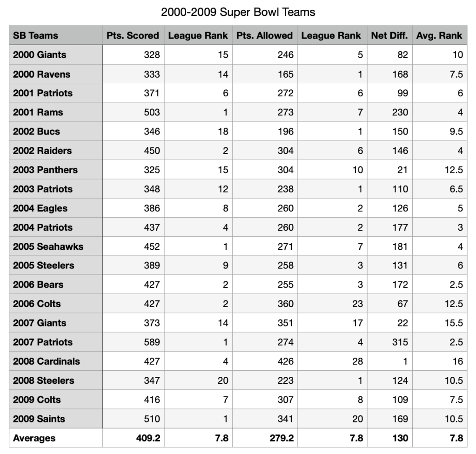Viewport: 476px width, 454px height.
Task: Select the '2001 Rams' row label
Action: [x=38, y=112]
